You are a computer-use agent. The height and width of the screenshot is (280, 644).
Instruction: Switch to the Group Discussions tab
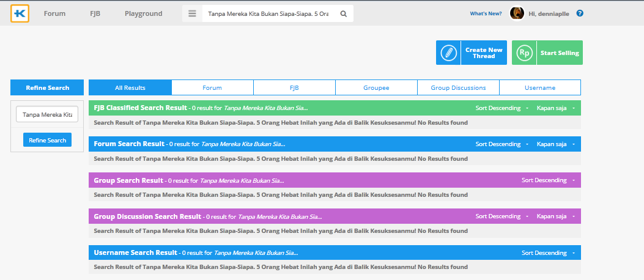(x=458, y=87)
